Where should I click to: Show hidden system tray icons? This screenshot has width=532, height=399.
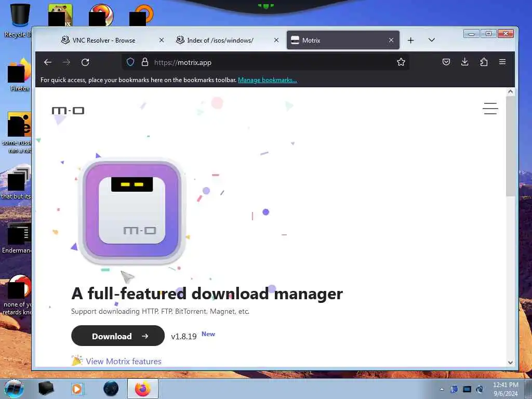pyautogui.click(x=442, y=389)
